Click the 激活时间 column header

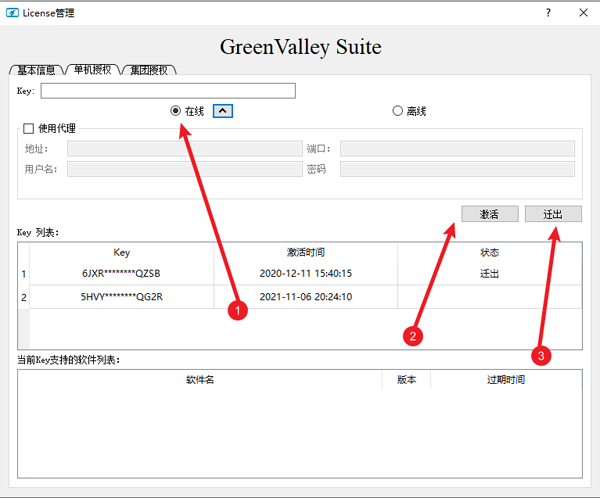click(305, 252)
